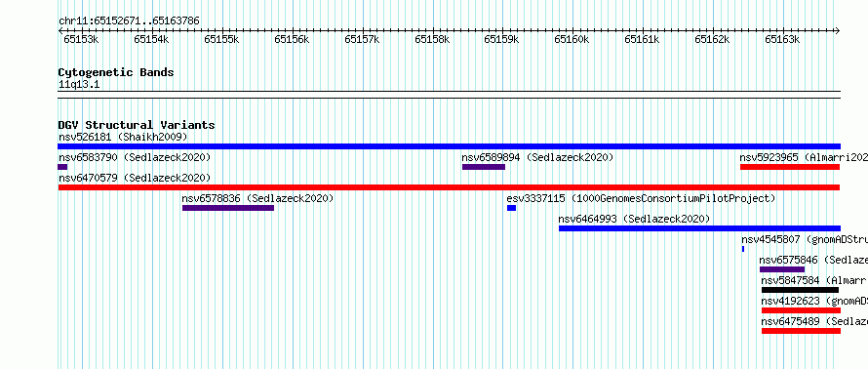Open the nsv6470579 (Sedlazeck2020) label
Image resolution: width=868 pixels, height=369 pixels.
[x=135, y=178]
